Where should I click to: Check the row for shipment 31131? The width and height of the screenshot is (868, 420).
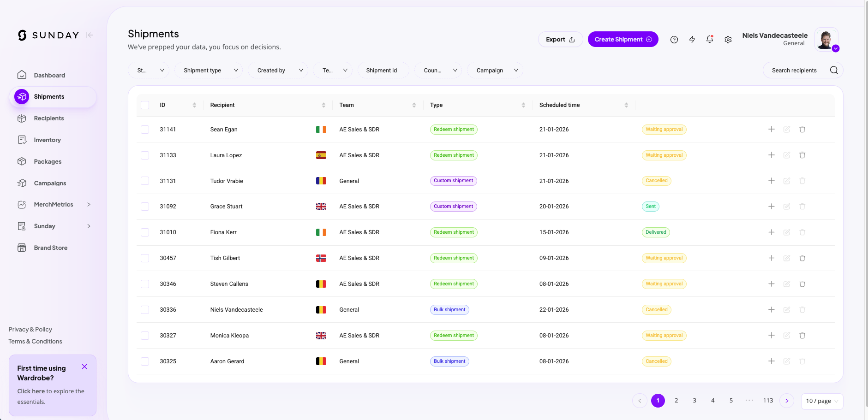(x=145, y=181)
